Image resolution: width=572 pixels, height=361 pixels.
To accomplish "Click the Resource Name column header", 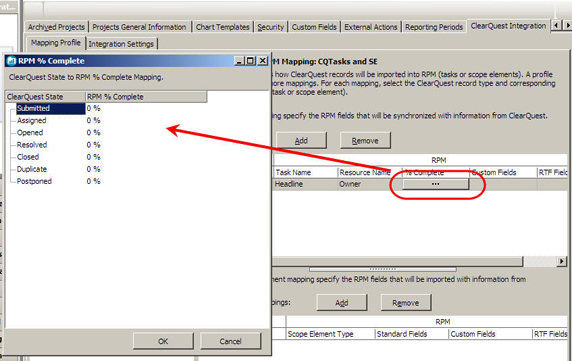I will (x=370, y=172).
